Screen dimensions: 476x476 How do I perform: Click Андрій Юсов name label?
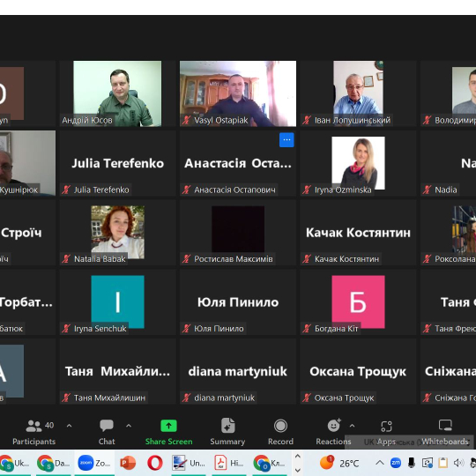coord(87,120)
